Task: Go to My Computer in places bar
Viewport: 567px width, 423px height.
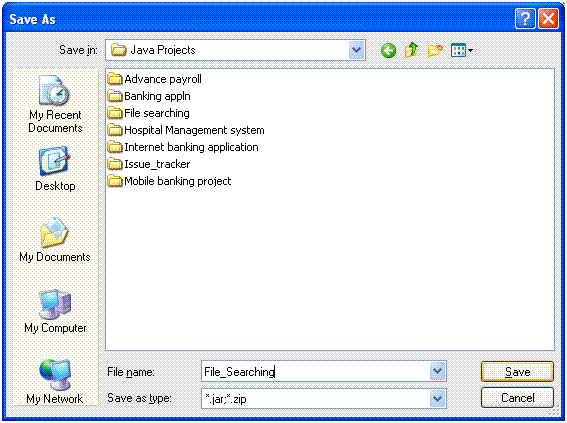Action: 55,311
